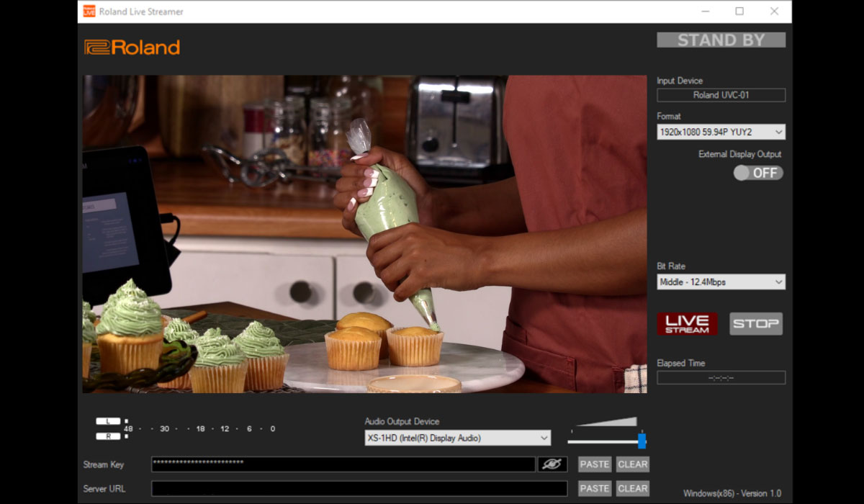
Task: Click the R audio level meter
Action: 109,436
